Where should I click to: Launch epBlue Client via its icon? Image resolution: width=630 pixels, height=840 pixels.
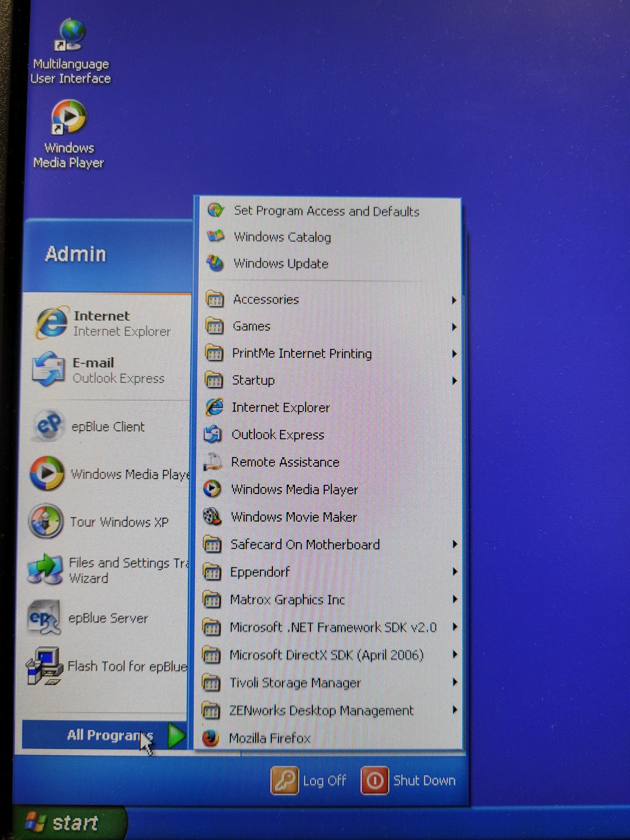[49, 426]
